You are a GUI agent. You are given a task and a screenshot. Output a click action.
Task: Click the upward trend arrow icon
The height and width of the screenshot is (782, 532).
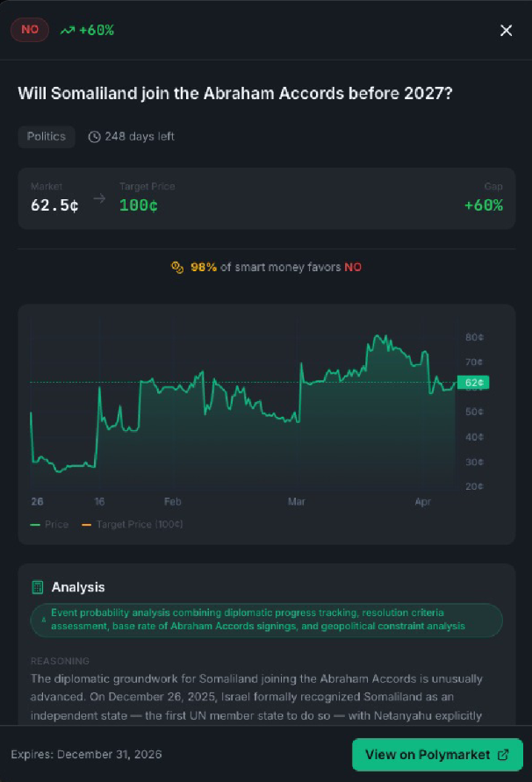tap(67, 29)
